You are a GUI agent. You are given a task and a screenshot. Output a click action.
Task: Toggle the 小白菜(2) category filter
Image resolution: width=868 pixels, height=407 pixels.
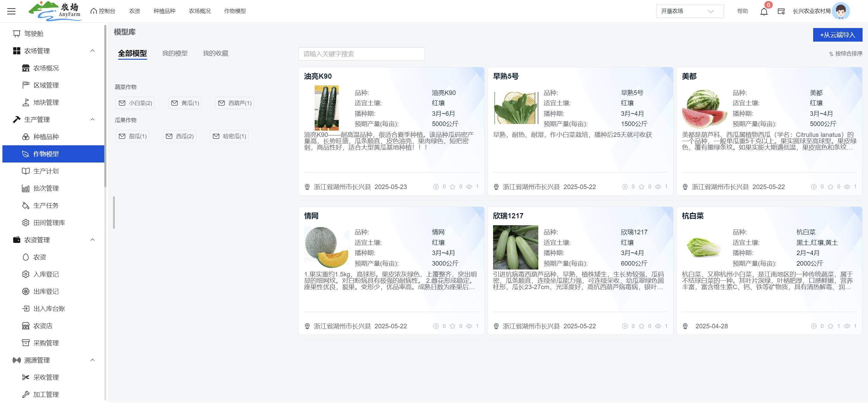click(x=135, y=103)
